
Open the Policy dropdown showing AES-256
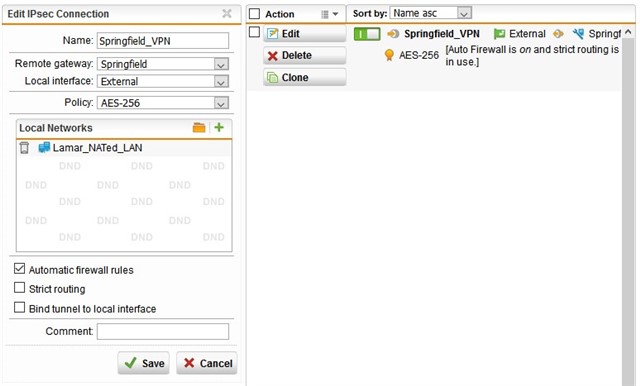point(221,103)
